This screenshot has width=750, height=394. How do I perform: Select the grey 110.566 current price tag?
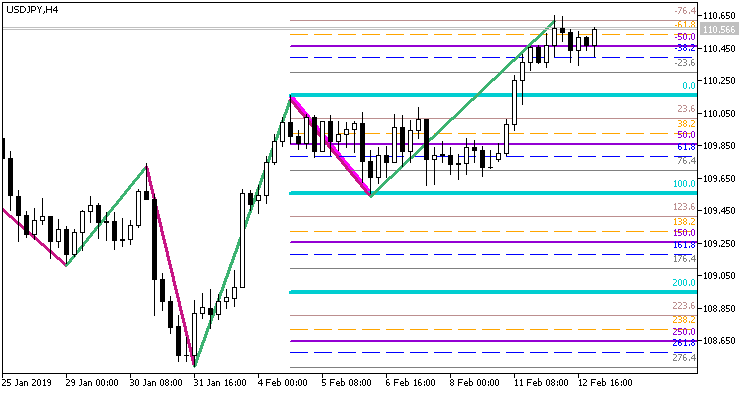(719, 30)
